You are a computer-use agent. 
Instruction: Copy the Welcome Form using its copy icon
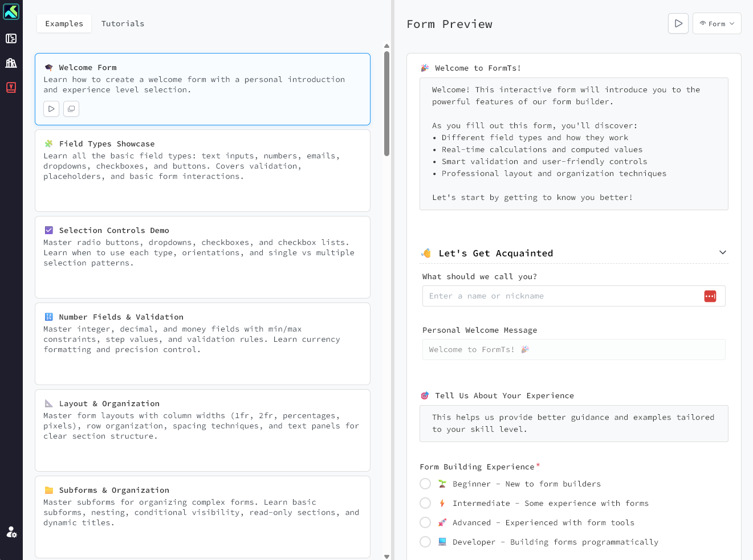[71, 108]
